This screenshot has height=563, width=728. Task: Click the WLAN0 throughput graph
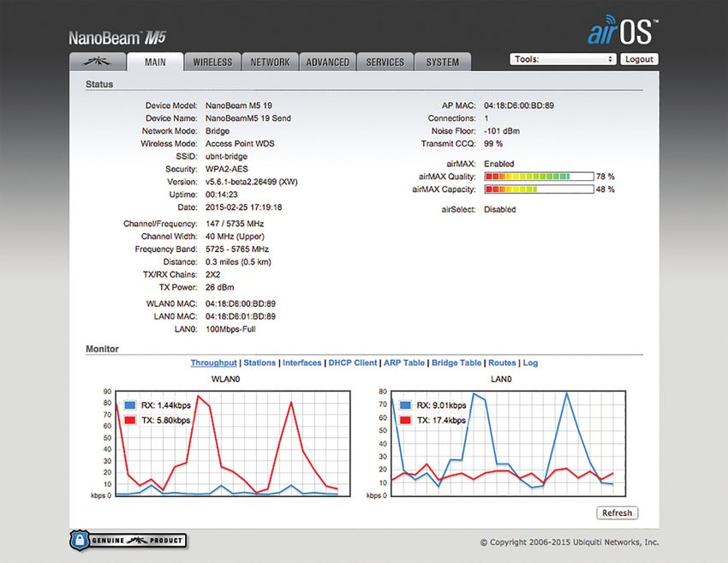pyautogui.click(x=233, y=444)
